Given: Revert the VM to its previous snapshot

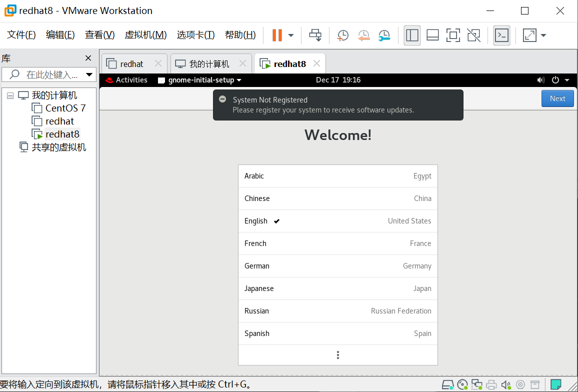Looking at the screenshot, I should pos(363,35).
